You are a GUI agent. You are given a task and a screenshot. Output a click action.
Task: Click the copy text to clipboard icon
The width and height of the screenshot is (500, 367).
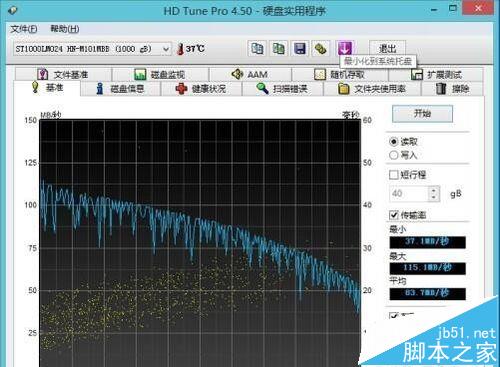[257, 49]
